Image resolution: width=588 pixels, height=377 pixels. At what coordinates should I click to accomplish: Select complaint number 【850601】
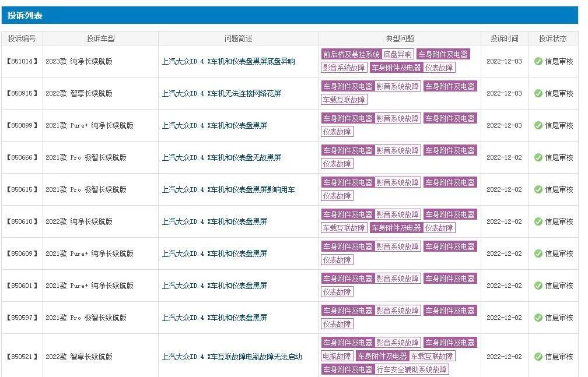pyautogui.click(x=22, y=286)
